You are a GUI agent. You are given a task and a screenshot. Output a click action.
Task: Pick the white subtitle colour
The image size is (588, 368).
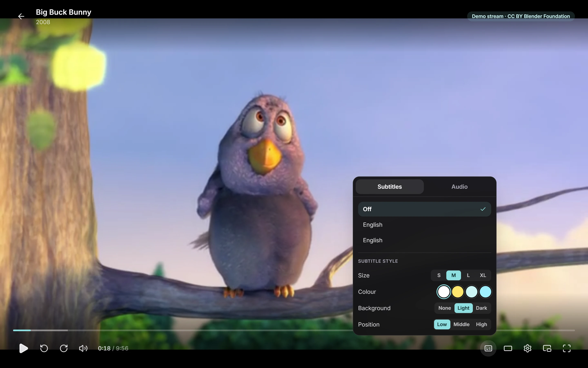tap(444, 292)
